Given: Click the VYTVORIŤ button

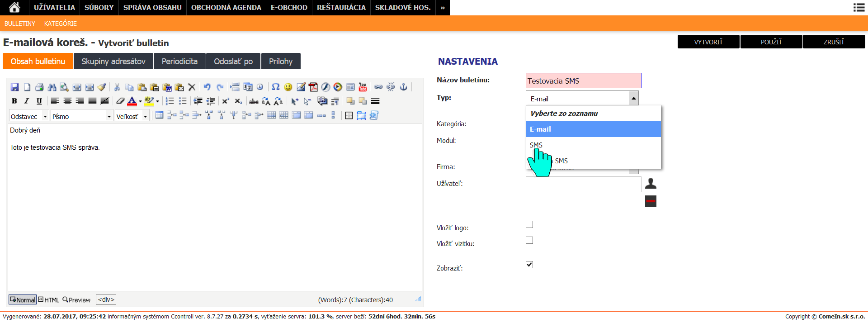Looking at the screenshot, I should (708, 42).
